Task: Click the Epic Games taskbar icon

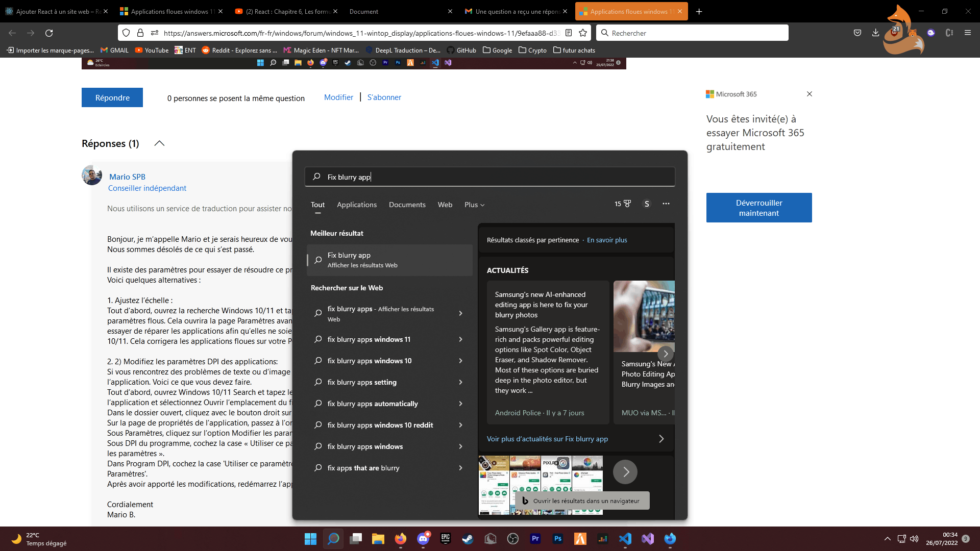Action: 445,539
